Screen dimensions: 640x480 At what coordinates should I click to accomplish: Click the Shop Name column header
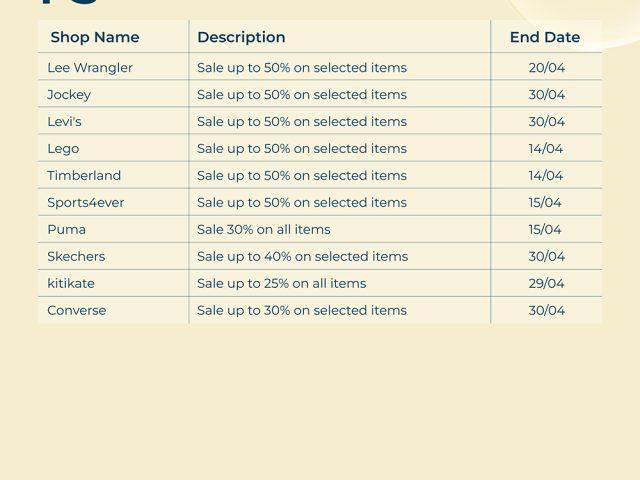pos(95,37)
